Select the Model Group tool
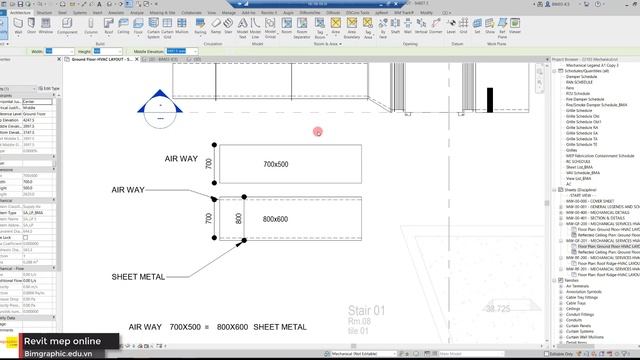 [270, 28]
